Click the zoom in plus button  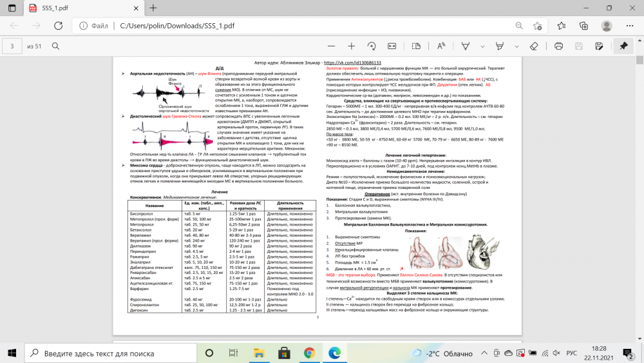pyautogui.click(x=351, y=46)
